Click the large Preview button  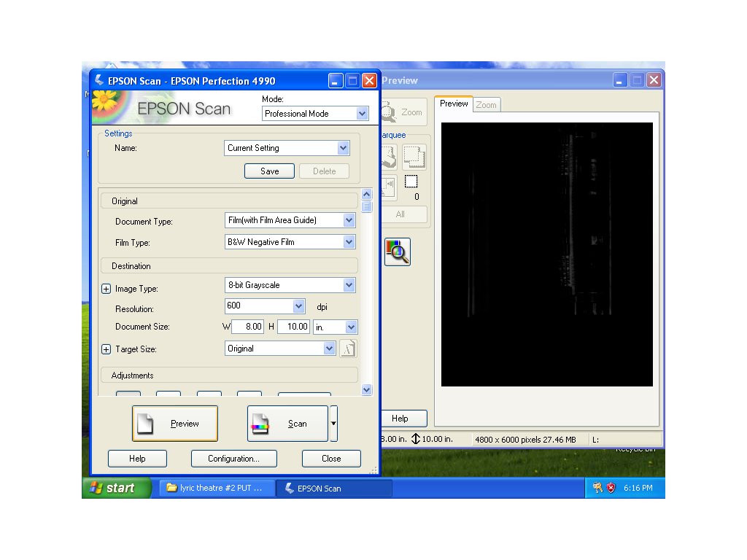175,424
